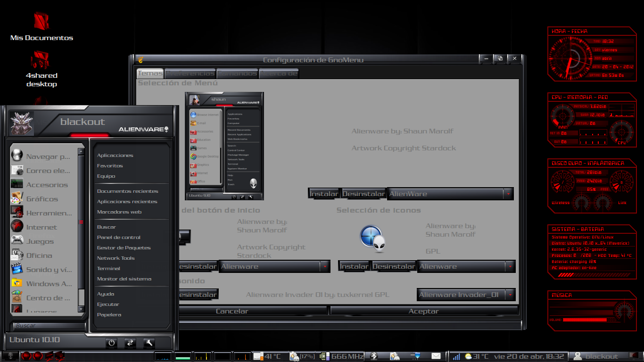Open the Herramientas category
The width and height of the screenshot is (644, 362).
pos(41,213)
